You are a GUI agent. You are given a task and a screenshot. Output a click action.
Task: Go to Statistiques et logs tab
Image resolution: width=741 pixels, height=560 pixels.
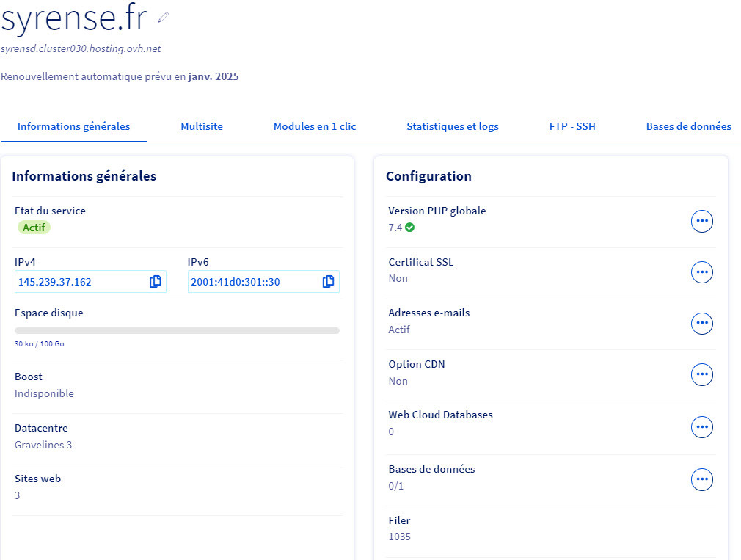(x=453, y=126)
